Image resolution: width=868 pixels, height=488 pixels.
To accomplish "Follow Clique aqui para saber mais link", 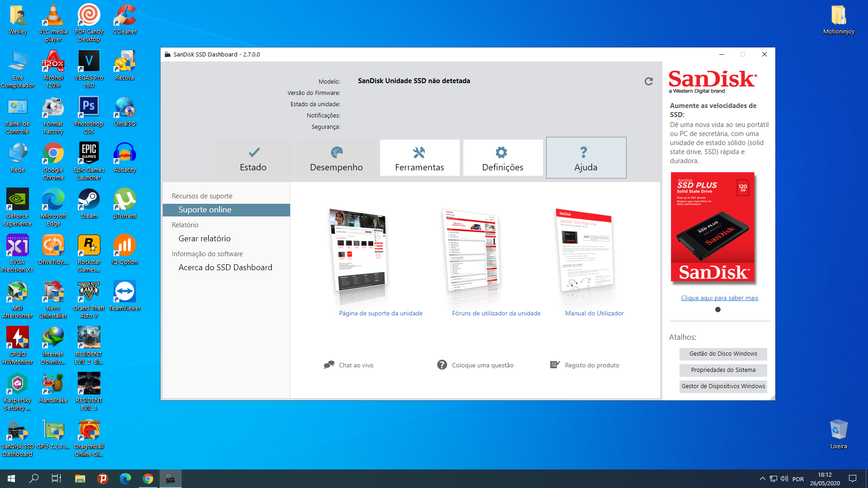I will click(x=720, y=298).
